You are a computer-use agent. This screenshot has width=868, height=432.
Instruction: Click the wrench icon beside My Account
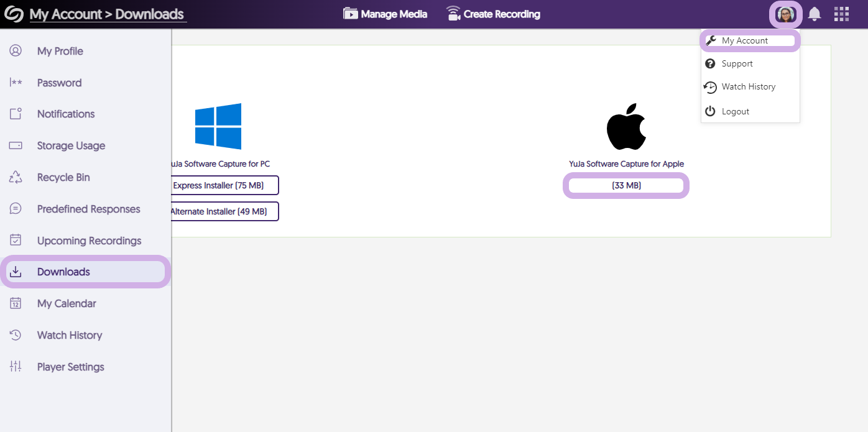tap(711, 40)
